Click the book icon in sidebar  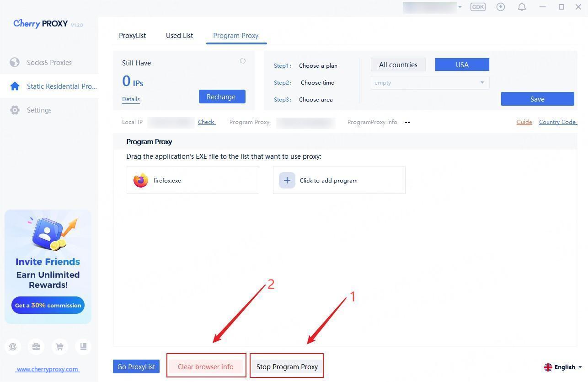point(83,347)
